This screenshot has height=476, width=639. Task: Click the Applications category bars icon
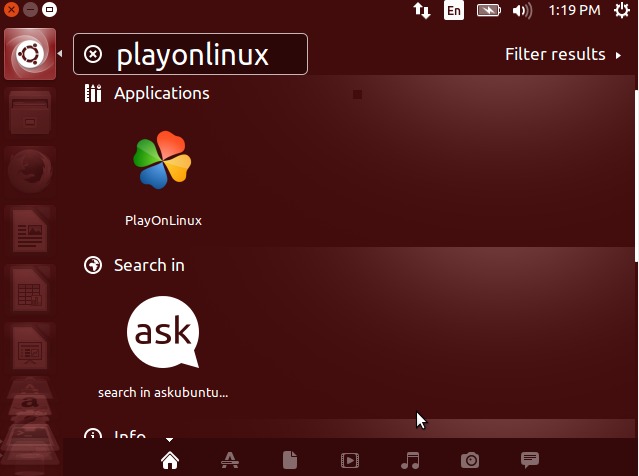(x=93, y=93)
